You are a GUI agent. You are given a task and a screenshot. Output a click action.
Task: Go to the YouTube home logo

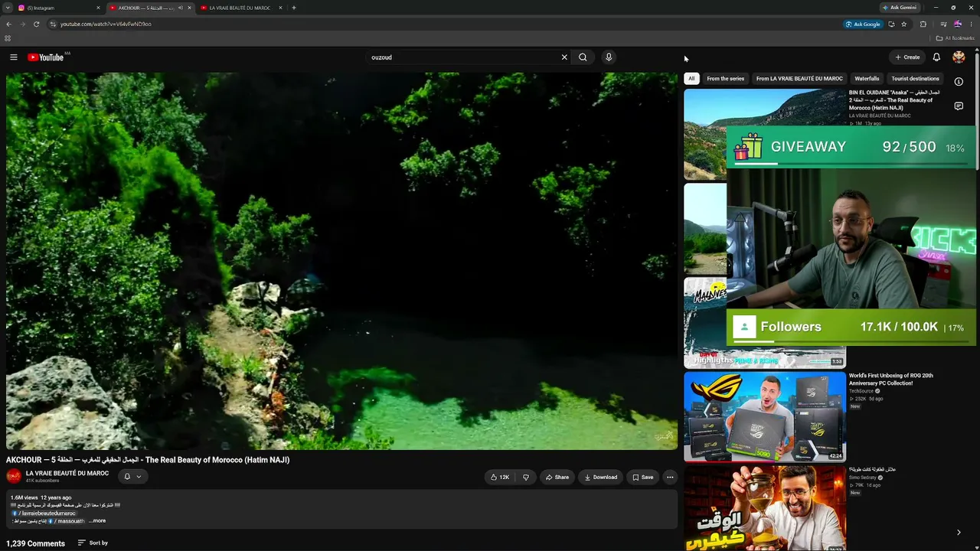coord(45,57)
